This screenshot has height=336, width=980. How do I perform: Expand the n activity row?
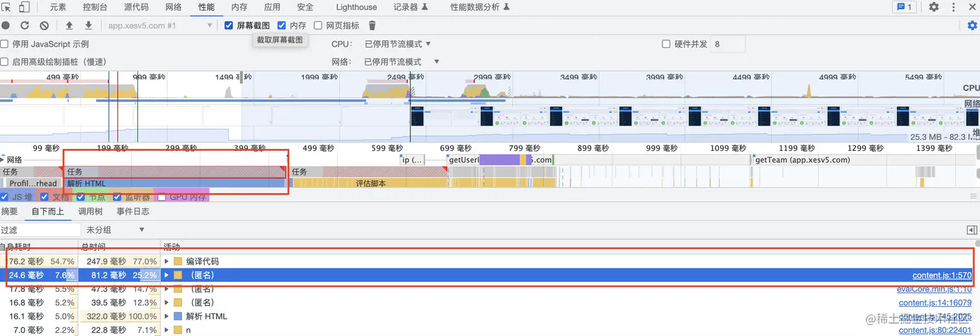[x=167, y=330]
